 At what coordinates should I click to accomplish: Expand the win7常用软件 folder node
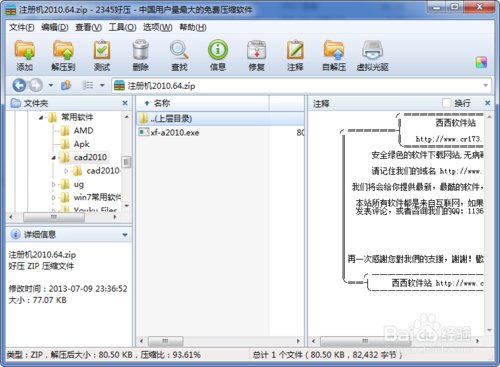(x=54, y=197)
